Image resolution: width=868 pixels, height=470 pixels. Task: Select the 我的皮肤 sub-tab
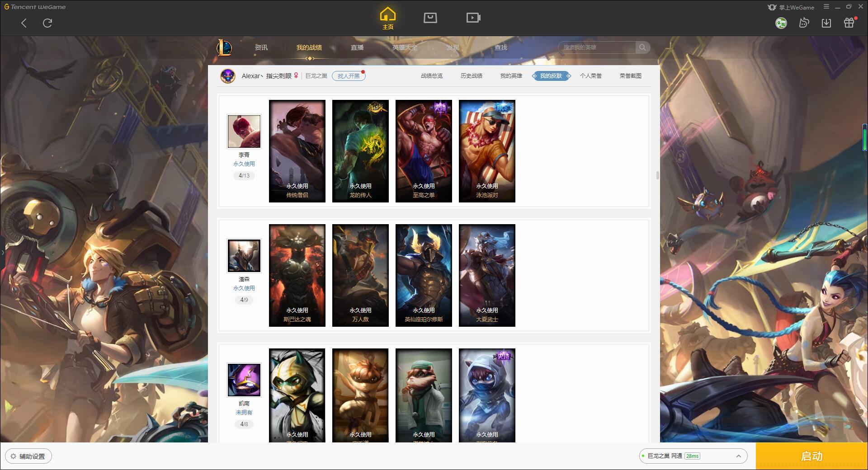coord(551,76)
